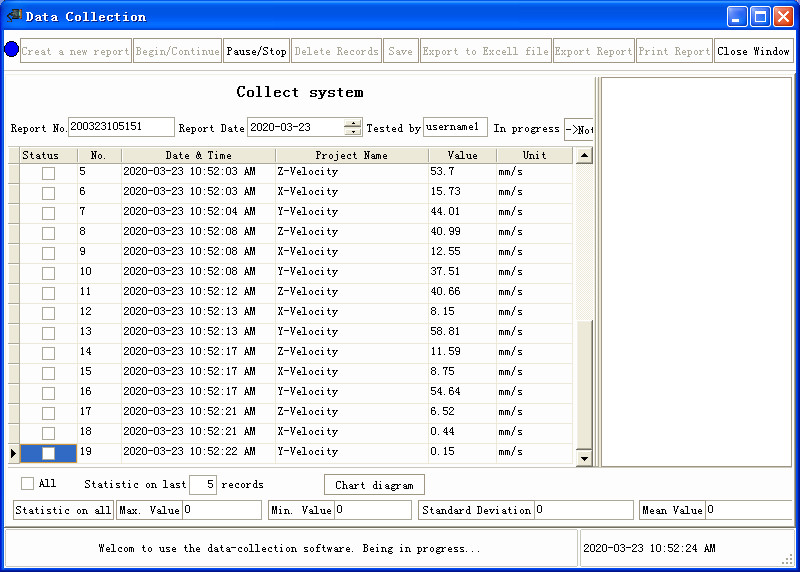Click the Mean Value output field
Viewport: 800px width, 572px height.
pyautogui.click(x=749, y=510)
